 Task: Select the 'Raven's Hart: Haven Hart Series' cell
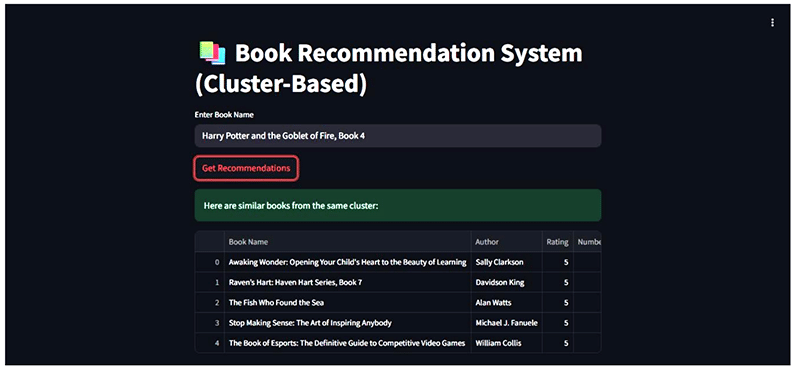347,282
